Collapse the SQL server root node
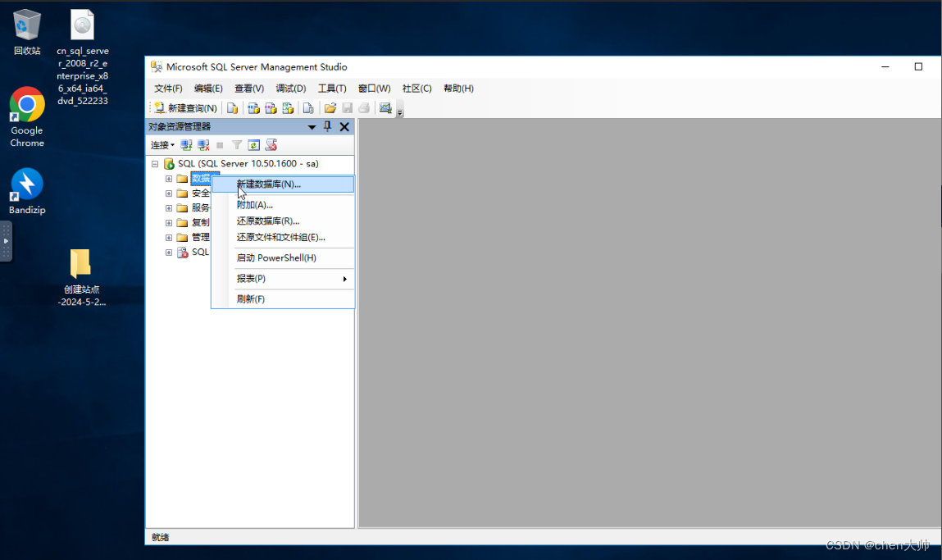Image resolution: width=942 pixels, height=560 pixels. [x=155, y=163]
